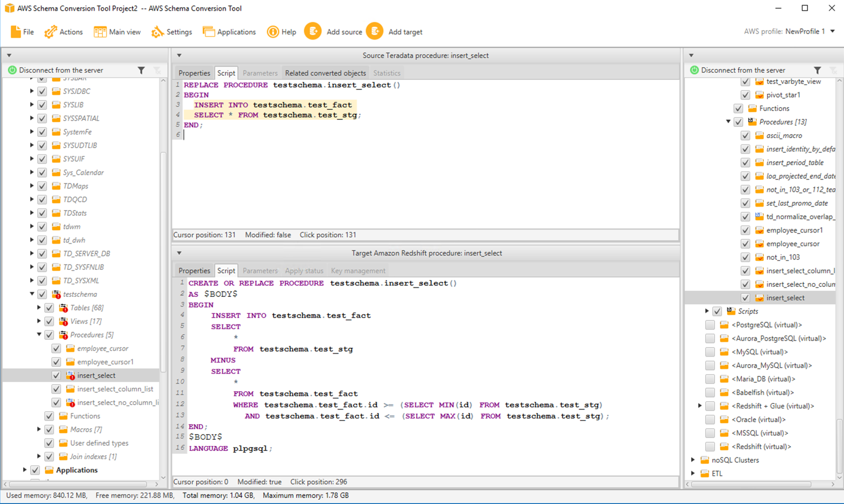Click the filter icon in left panel

(141, 70)
